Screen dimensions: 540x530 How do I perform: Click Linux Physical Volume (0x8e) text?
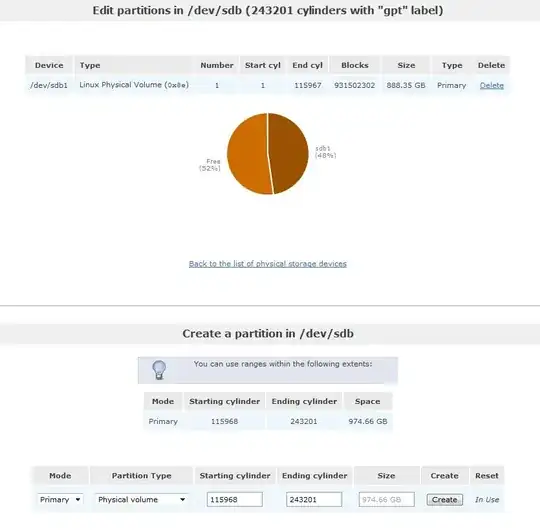point(134,85)
